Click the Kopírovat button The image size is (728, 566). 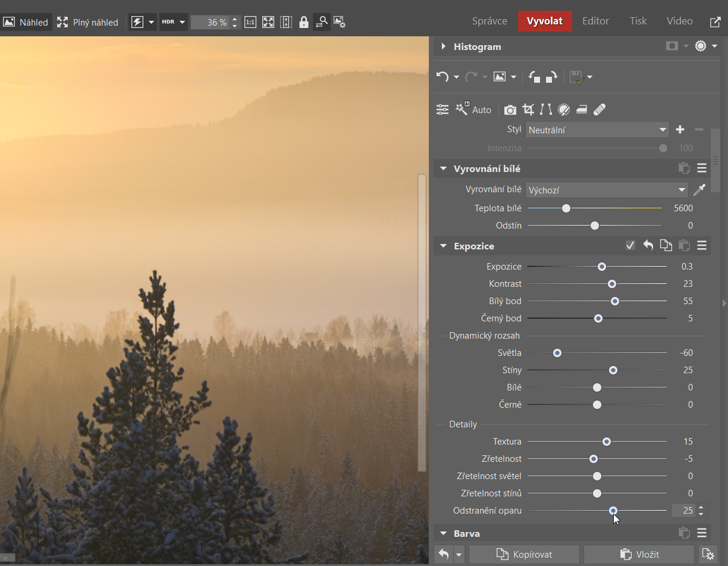pos(524,554)
